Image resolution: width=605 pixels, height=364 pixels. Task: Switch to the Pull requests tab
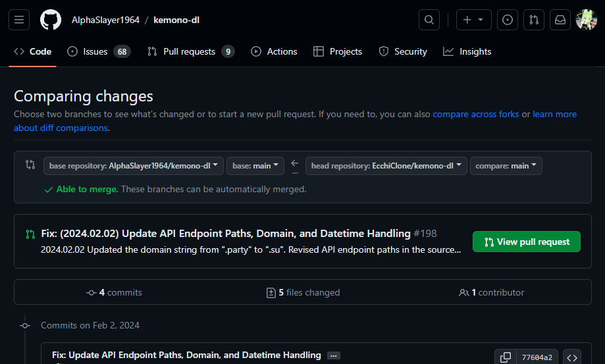point(191,51)
